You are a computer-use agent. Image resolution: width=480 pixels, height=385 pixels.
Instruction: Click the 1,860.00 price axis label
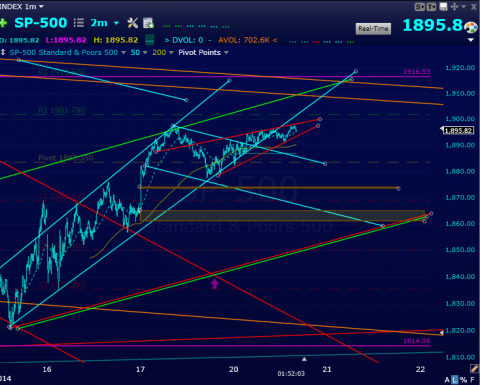point(460,223)
